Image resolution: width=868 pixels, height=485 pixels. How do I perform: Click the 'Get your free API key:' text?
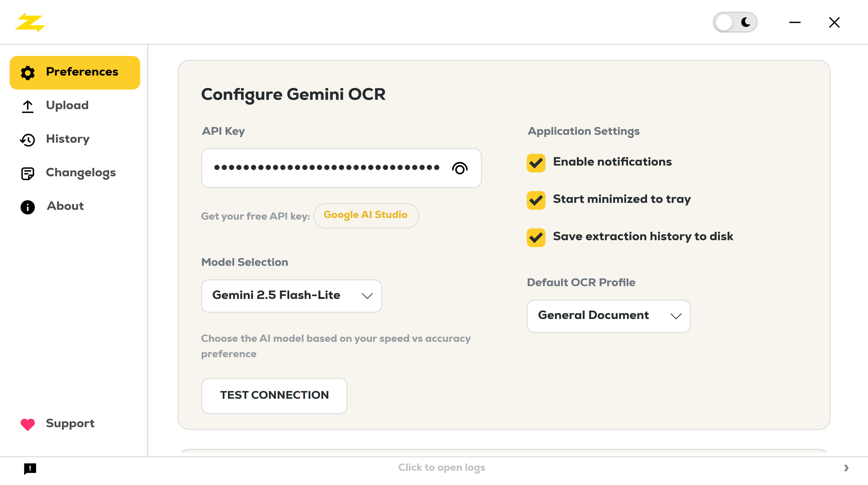[255, 216]
